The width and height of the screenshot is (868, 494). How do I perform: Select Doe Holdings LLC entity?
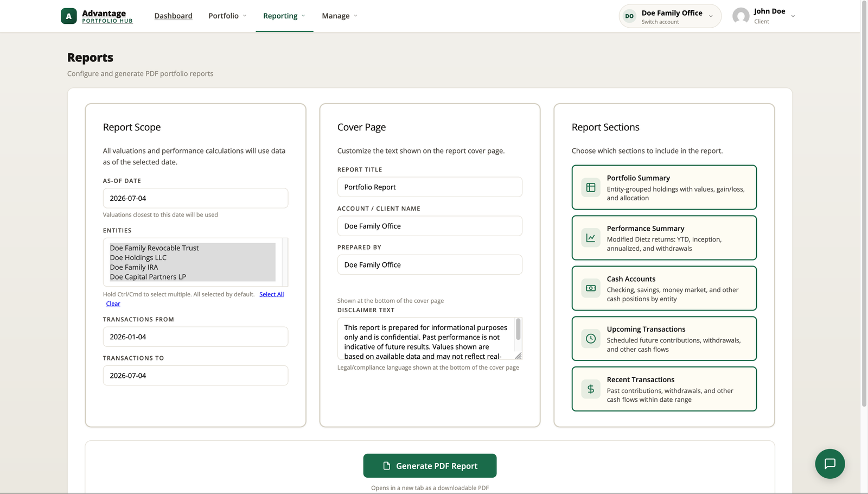pos(193,258)
